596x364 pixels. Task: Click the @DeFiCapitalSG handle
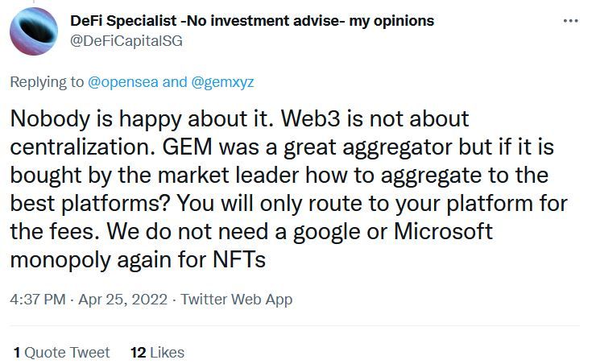pos(126,40)
